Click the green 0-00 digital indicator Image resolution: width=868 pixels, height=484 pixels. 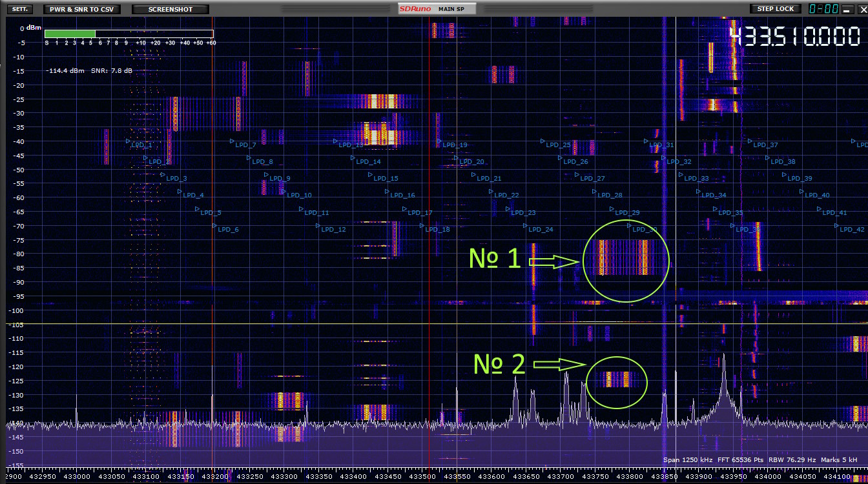(823, 9)
